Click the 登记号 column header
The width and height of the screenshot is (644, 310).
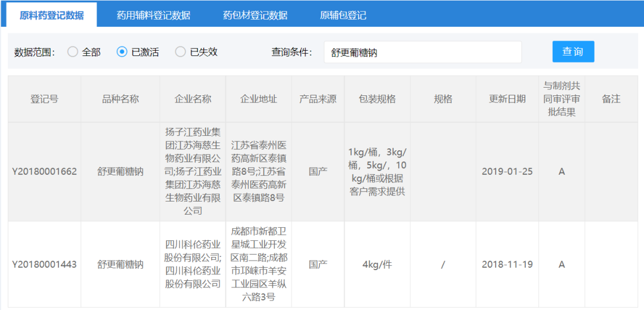click(45, 99)
